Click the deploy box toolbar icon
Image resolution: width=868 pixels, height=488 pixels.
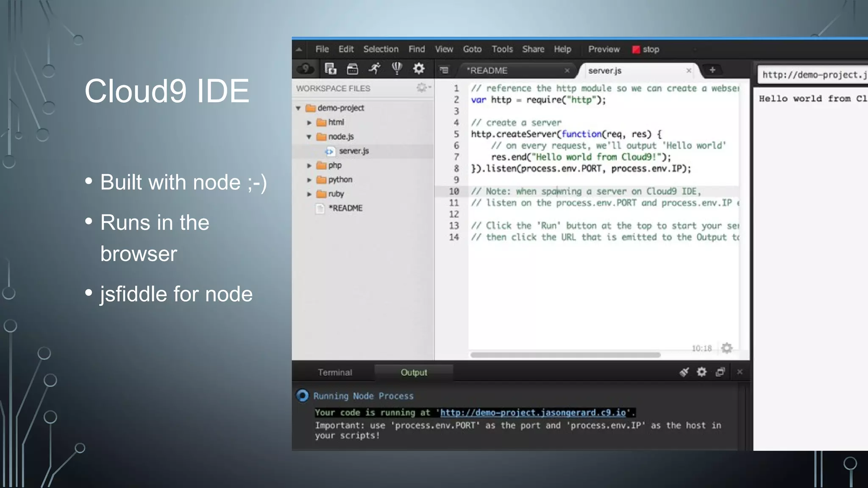tap(353, 69)
